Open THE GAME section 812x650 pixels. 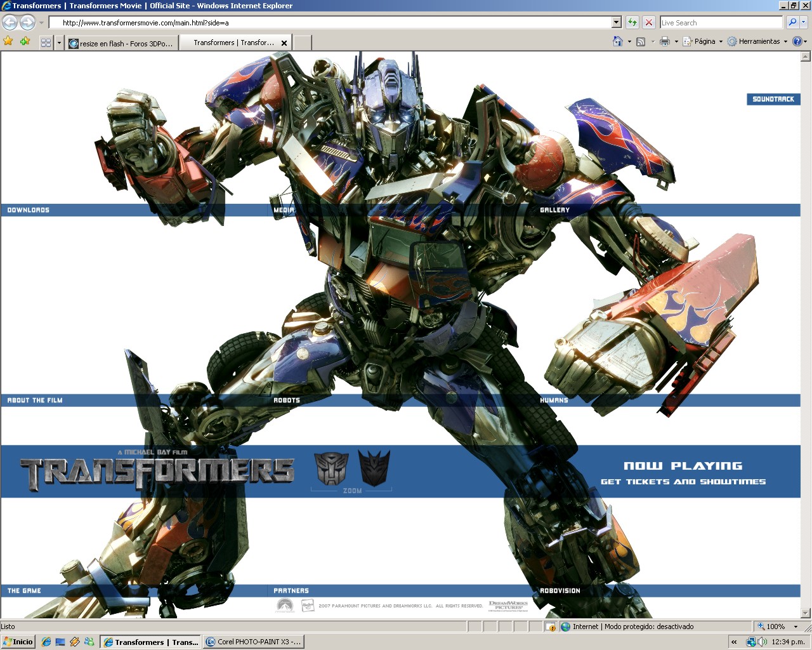24,591
